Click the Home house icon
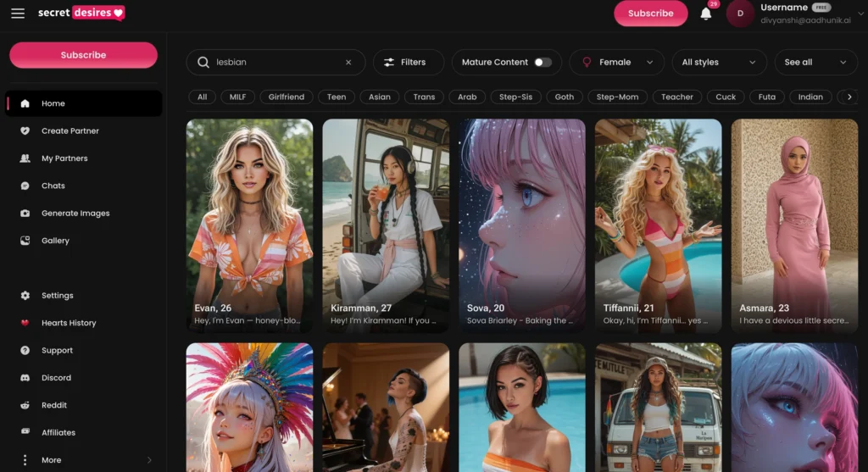This screenshot has width=868, height=472. point(25,103)
